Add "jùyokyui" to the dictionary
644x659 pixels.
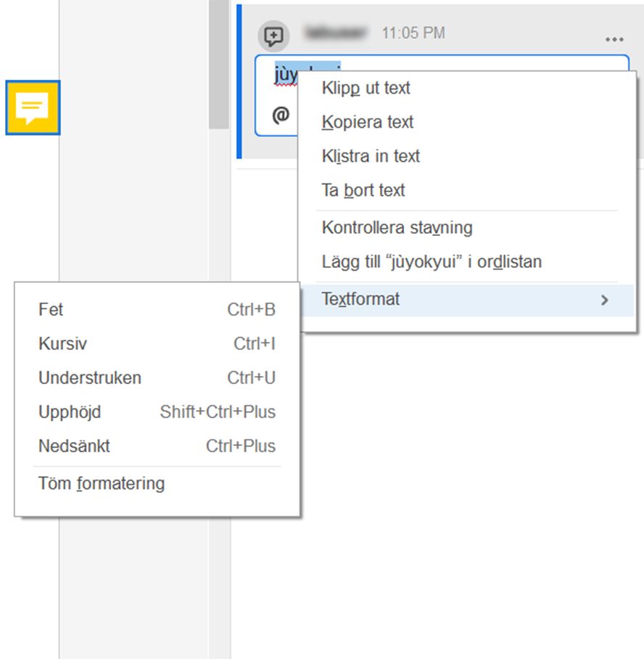point(431,261)
